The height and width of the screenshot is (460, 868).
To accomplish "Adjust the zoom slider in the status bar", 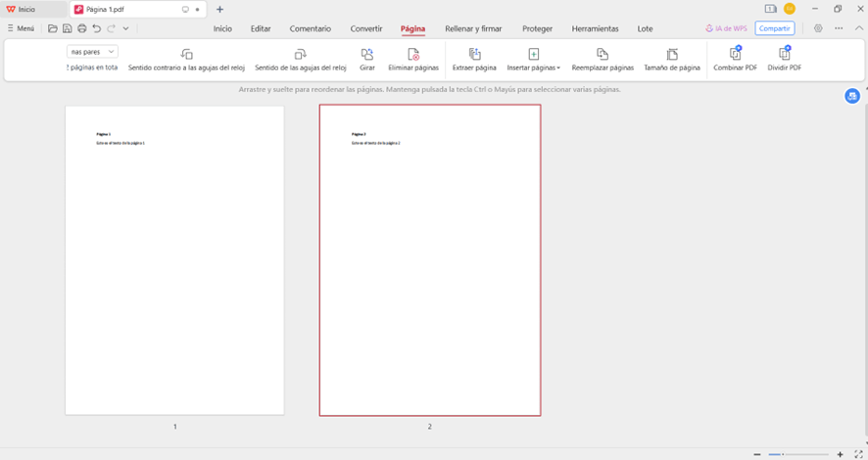I will pyautogui.click(x=776, y=455).
